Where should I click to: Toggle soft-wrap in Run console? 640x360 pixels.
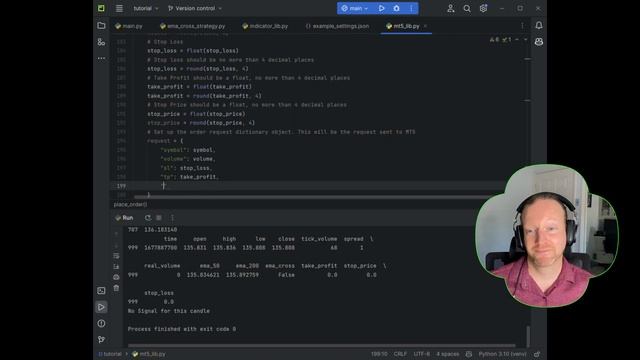click(x=116, y=256)
